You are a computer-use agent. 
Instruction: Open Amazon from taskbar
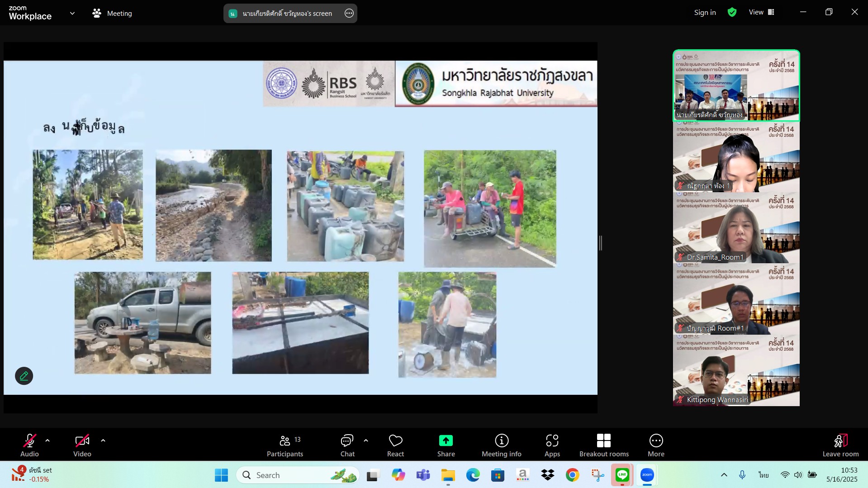tap(522, 475)
